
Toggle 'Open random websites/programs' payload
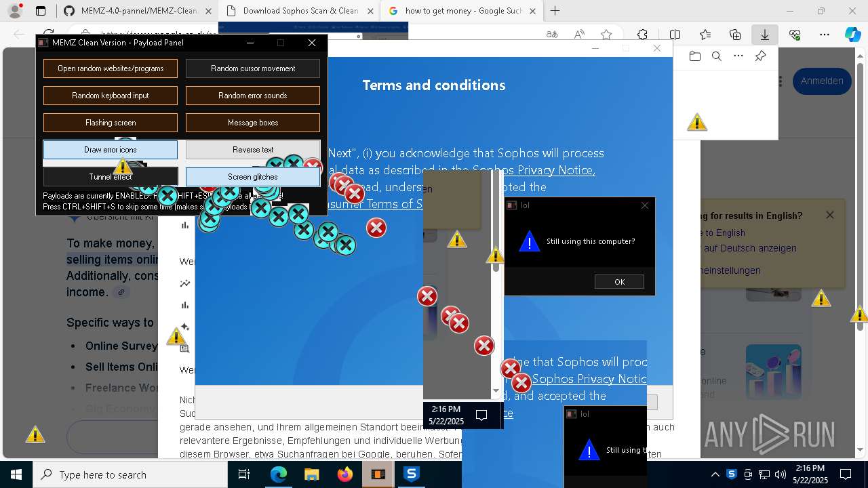coord(111,68)
